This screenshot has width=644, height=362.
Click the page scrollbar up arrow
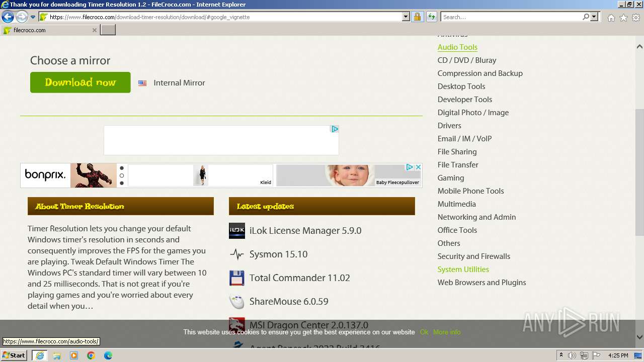[639, 47]
